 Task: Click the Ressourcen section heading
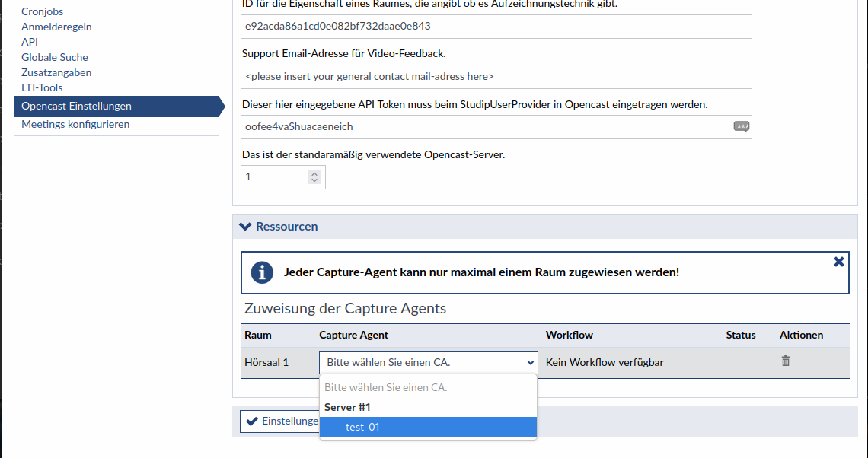[287, 226]
